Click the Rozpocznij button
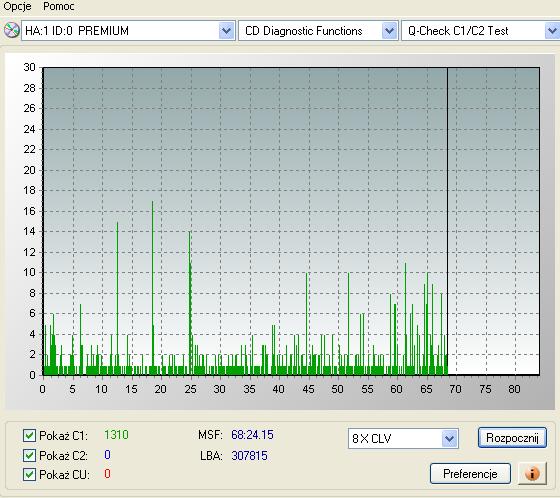Image resolution: width=560 pixels, height=498 pixels. 512,438
